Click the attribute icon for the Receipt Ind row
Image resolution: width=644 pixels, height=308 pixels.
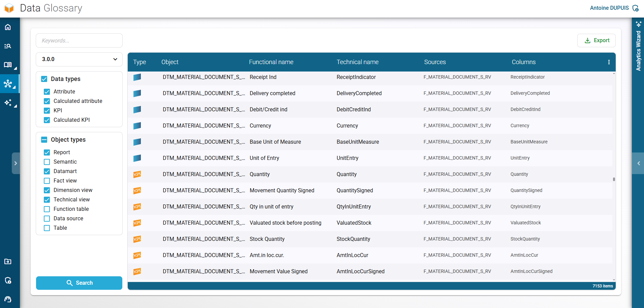click(x=137, y=77)
